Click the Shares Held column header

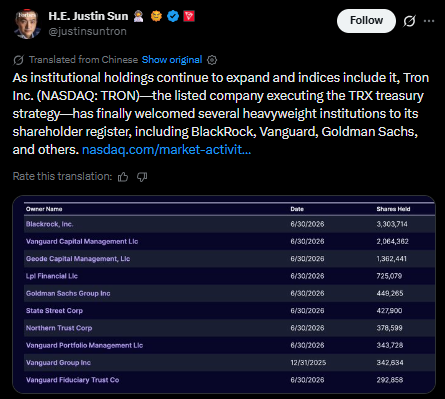tap(393, 209)
